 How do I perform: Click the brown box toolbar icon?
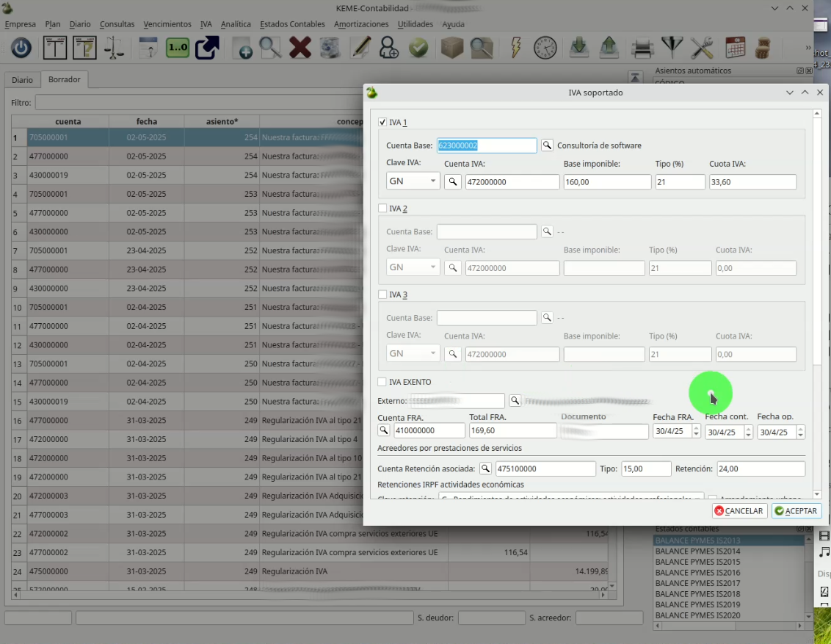pyautogui.click(x=452, y=48)
